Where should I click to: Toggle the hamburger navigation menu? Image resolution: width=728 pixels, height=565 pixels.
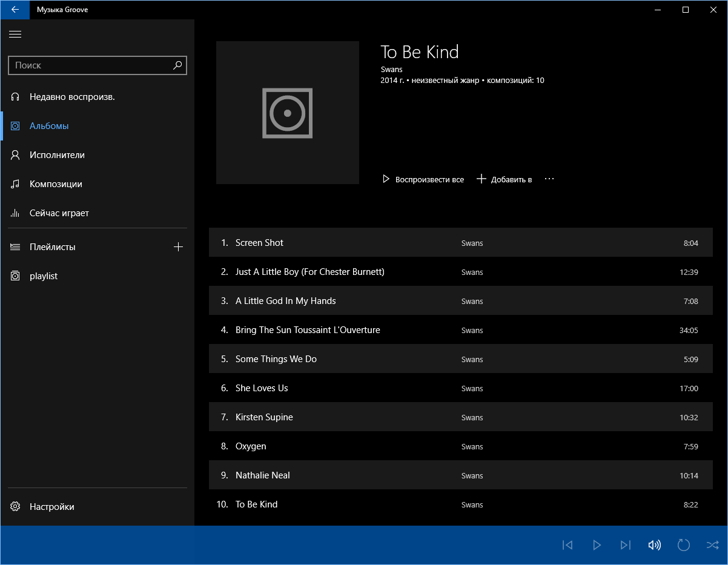[15, 35]
